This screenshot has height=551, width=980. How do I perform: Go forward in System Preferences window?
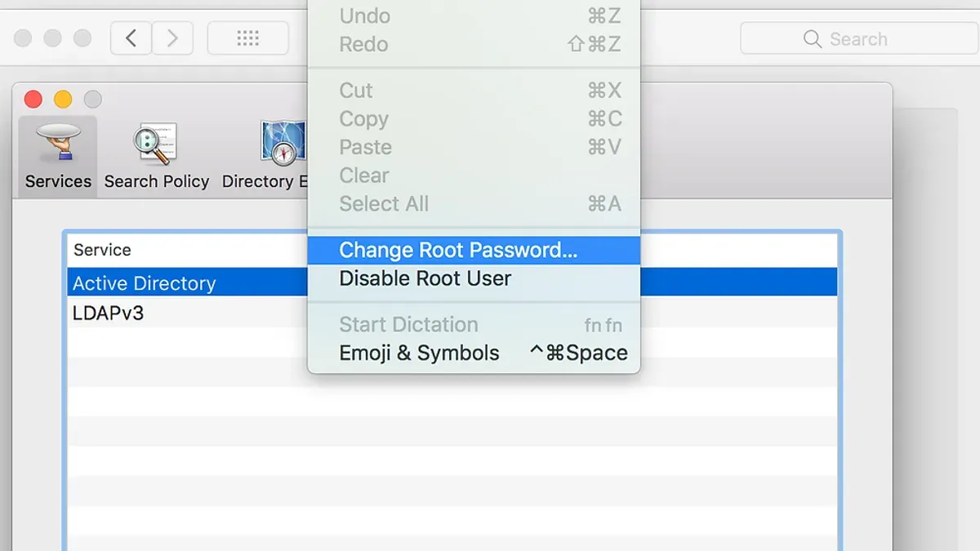click(x=172, y=38)
